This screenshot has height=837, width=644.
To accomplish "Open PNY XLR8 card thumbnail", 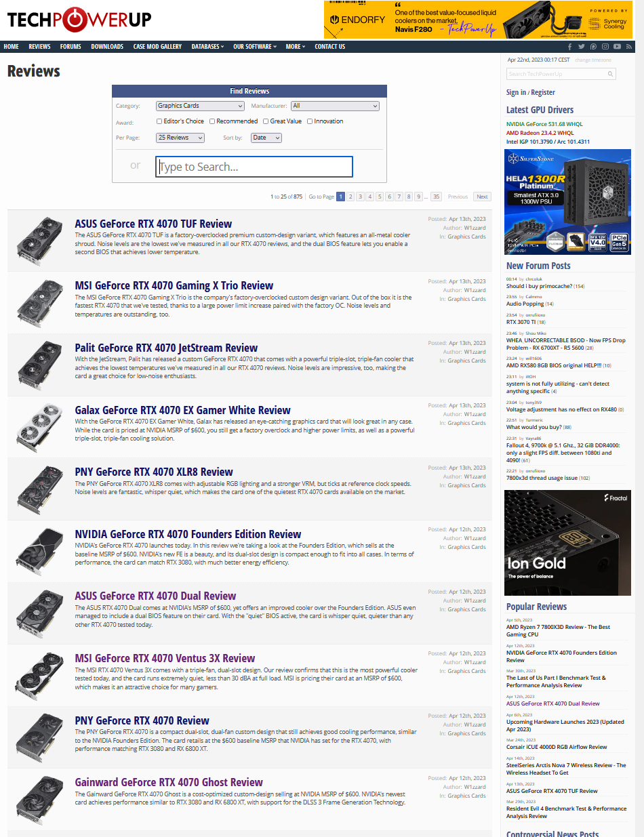I will click(x=39, y=489).
